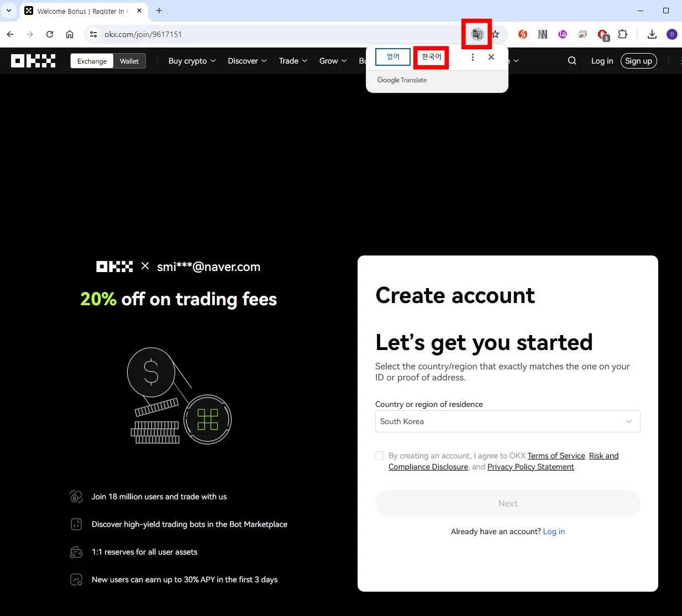Image resolution: width=682 pixels, height=616 pixels.
Task: Open a new browser tab
Action: click(x=159, y=11)
